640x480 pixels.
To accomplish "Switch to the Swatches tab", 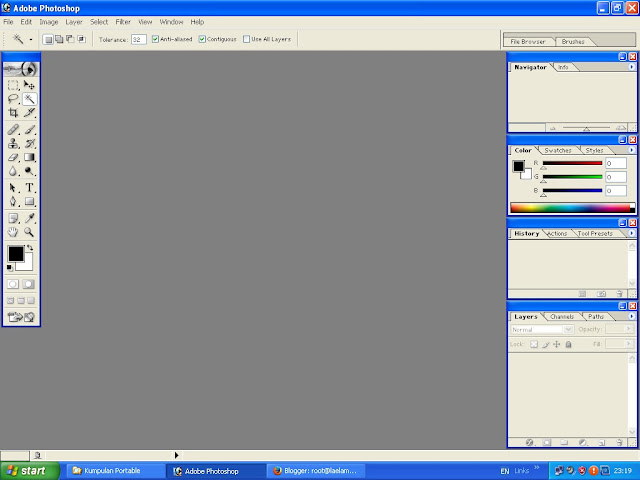I will coord(558,151).
